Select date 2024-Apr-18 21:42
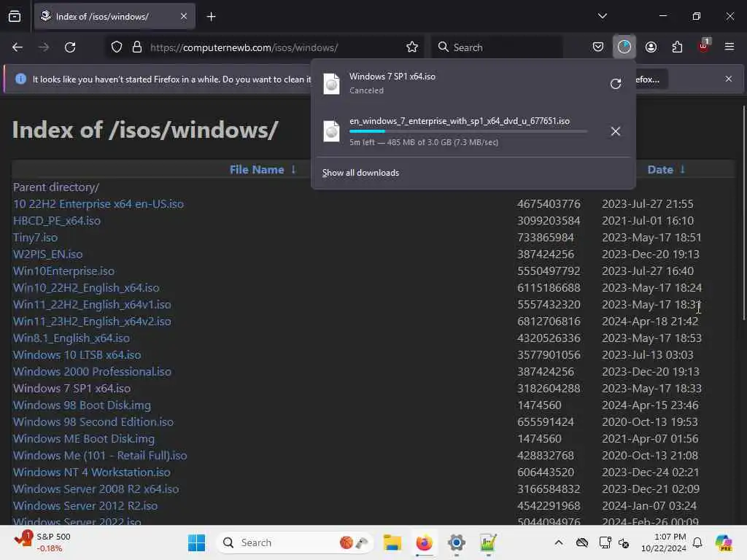This screenshot has height=560, width=747. (x=650, y=321)
